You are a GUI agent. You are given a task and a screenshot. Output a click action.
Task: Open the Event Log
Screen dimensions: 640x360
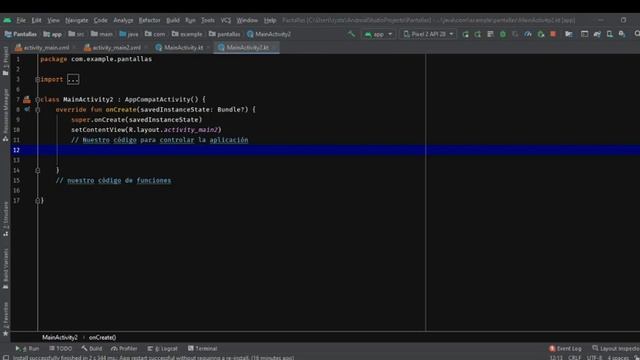click(565, 349)
